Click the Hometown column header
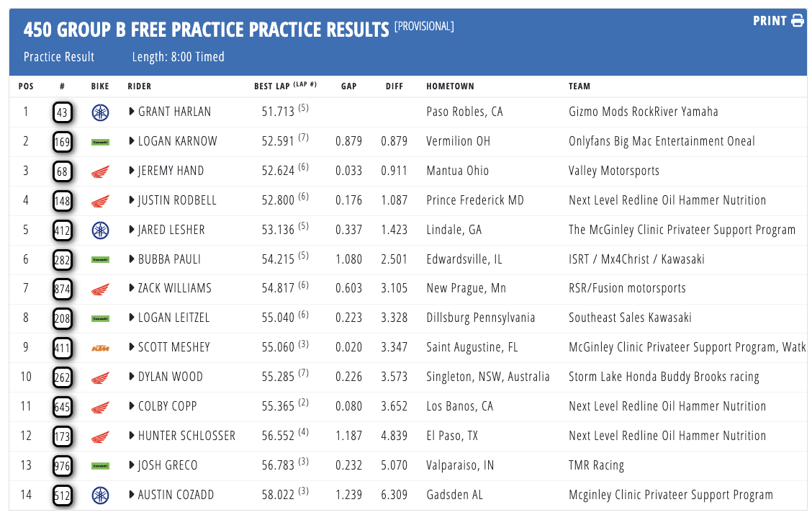This screenshot has width=812, height=520. [x=450, y=86]
